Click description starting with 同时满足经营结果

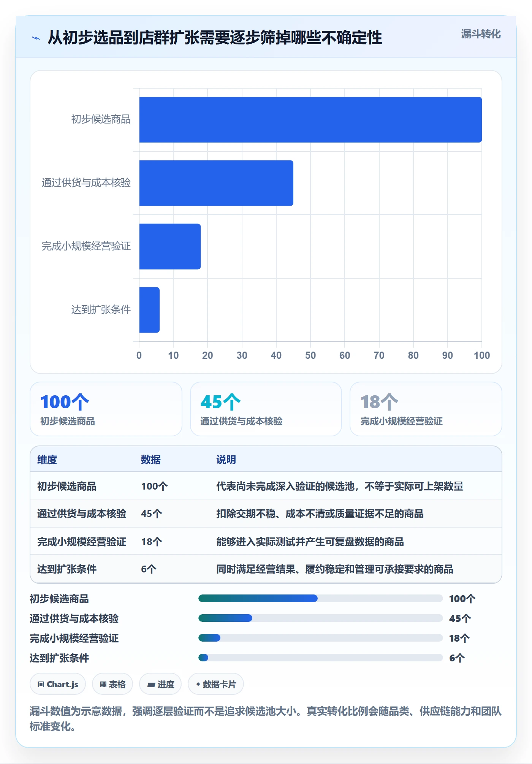point(335,569)
